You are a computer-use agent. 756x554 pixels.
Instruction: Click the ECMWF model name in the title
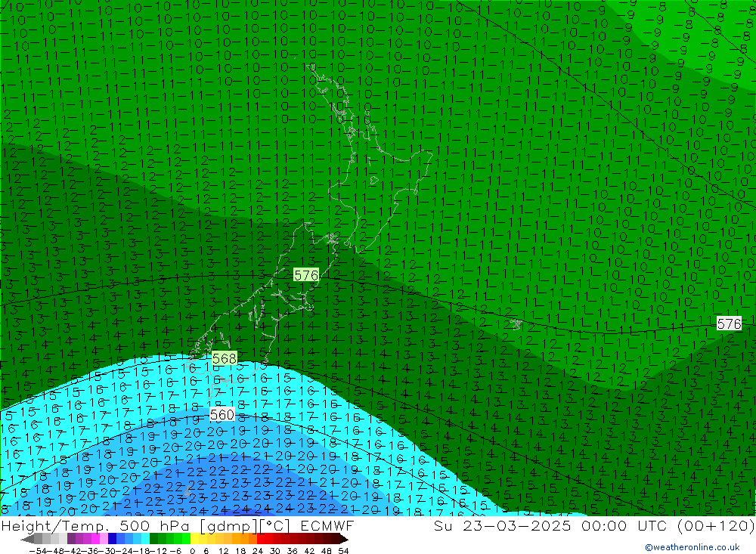[327, 525]
